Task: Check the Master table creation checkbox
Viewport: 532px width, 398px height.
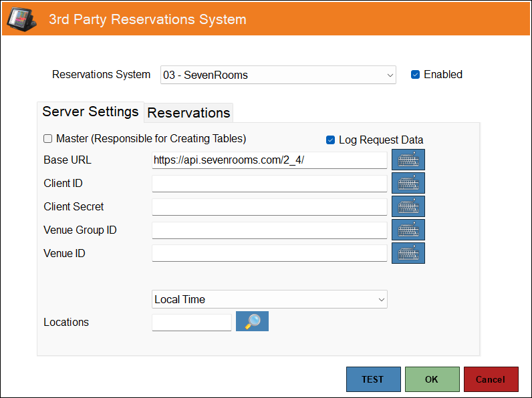Action: click(x=48, y=139)
